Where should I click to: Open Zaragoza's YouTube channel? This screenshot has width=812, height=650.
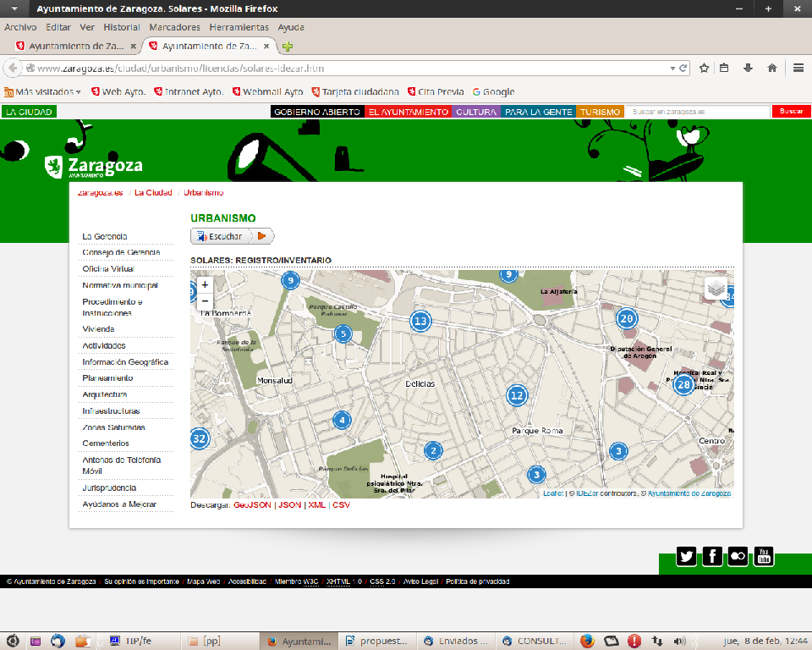click(764, 556)
